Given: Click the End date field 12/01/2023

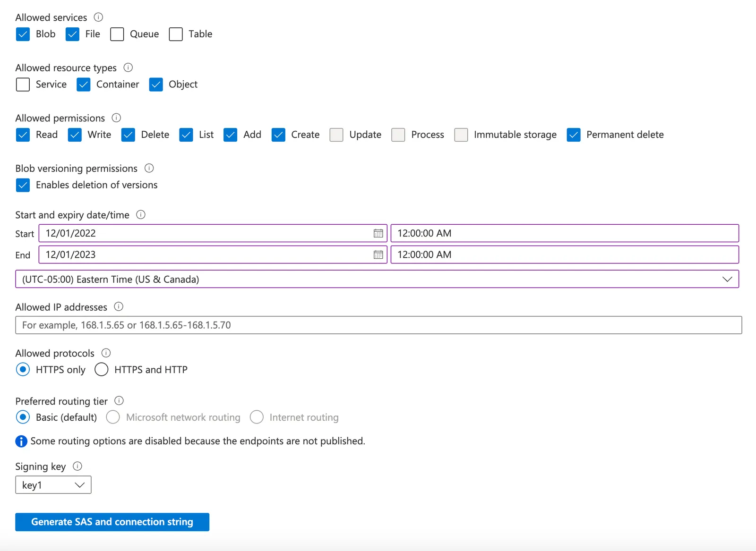Looking at the screenshot, I should [213, 254].
